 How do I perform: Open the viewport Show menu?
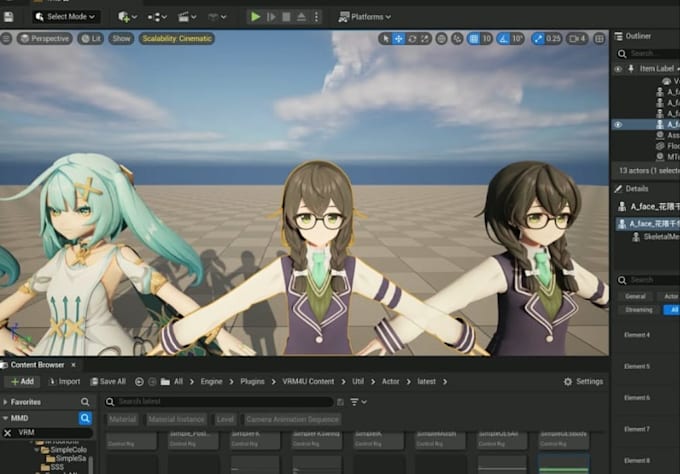point(121,39)
